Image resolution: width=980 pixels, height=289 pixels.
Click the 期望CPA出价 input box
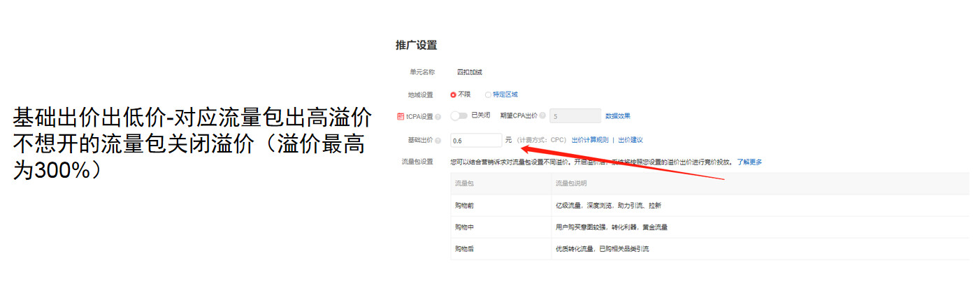tap(575, 116)
